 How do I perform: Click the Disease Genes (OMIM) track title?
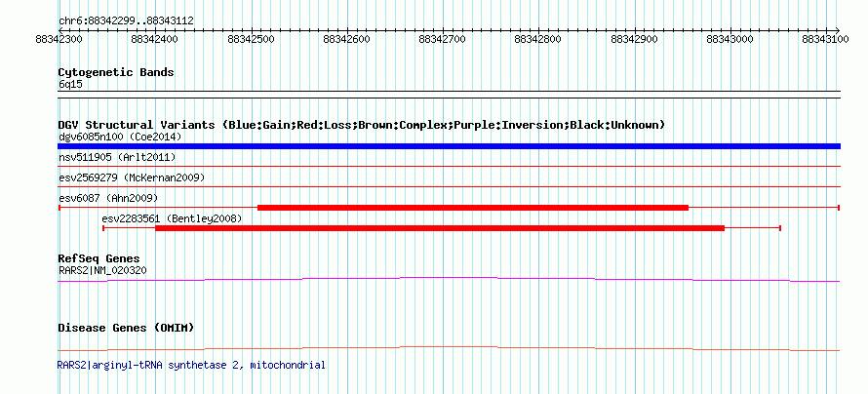(x=126, y=328)
